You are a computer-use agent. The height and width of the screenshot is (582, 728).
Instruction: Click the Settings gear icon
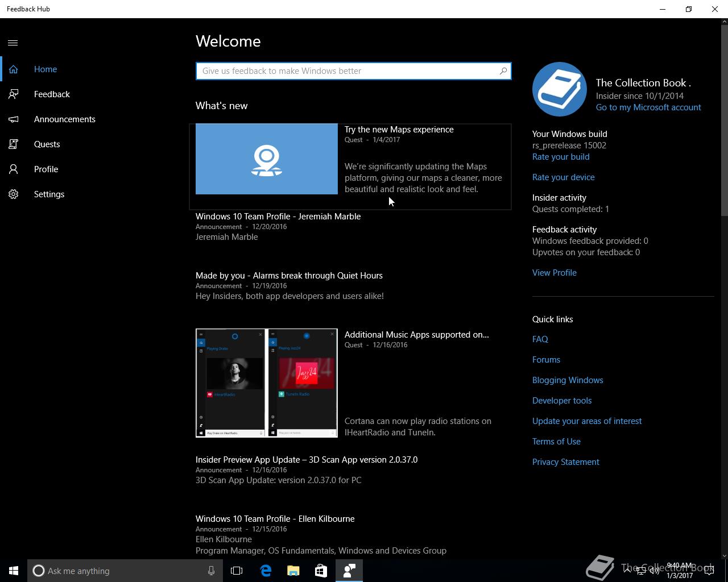13,194
